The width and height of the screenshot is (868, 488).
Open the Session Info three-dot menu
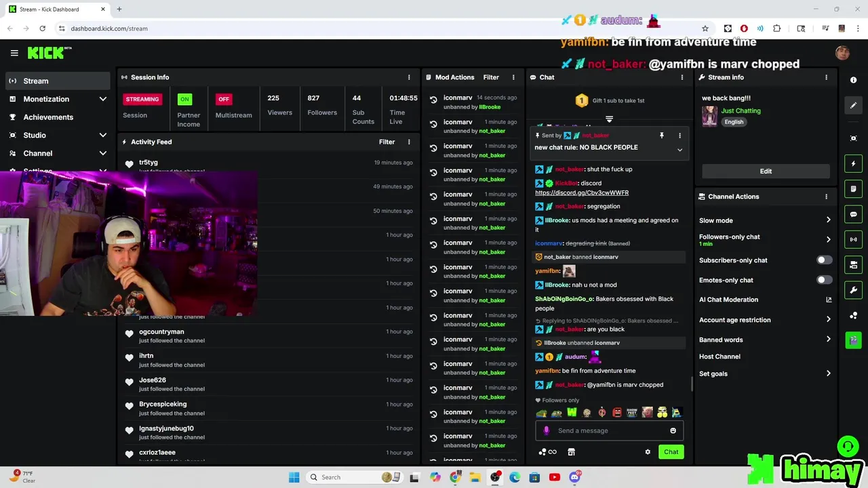point(409,77)
